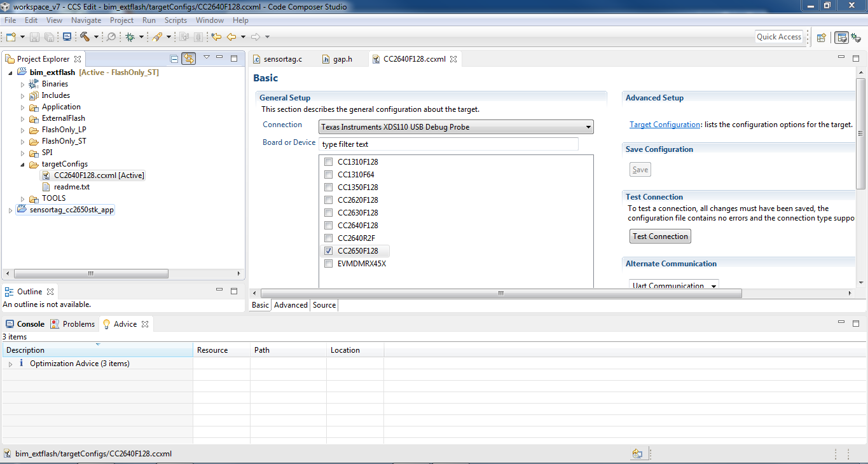The height and width of the screenshot is (464, 868).
Task: Click the flashlight Search icon
Action: pos(156,37)
